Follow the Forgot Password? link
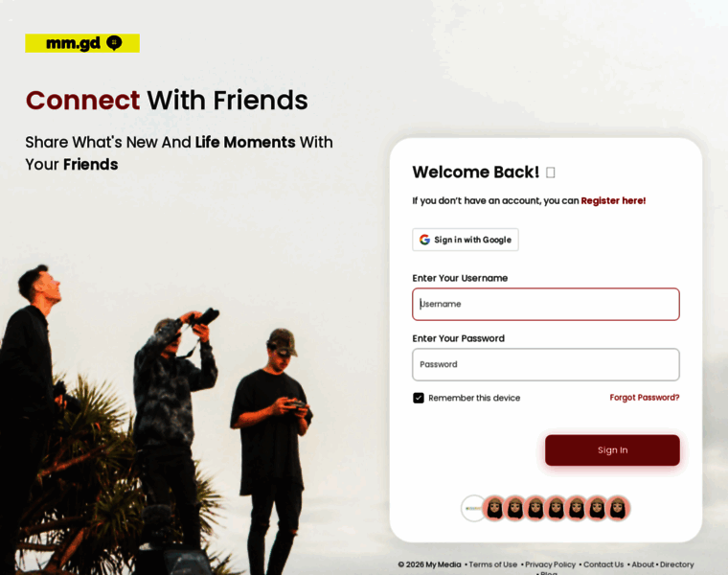Image resolution: width=728 pixels, height=575 pixels. pyautogui.click(x=645, y=398)
